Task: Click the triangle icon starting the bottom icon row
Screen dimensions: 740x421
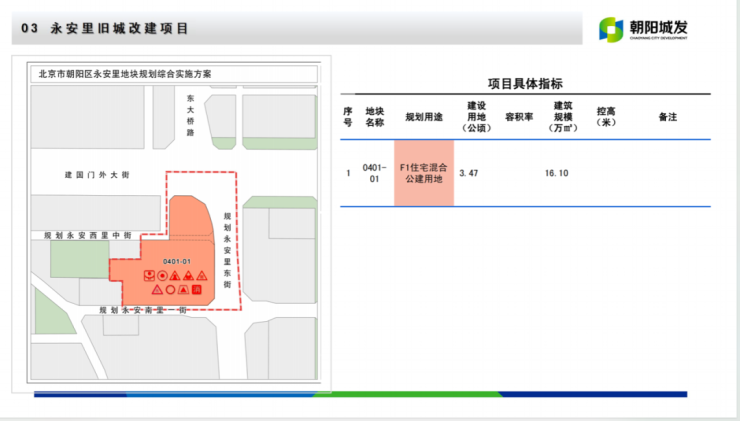Action: [x=157, y=289]
